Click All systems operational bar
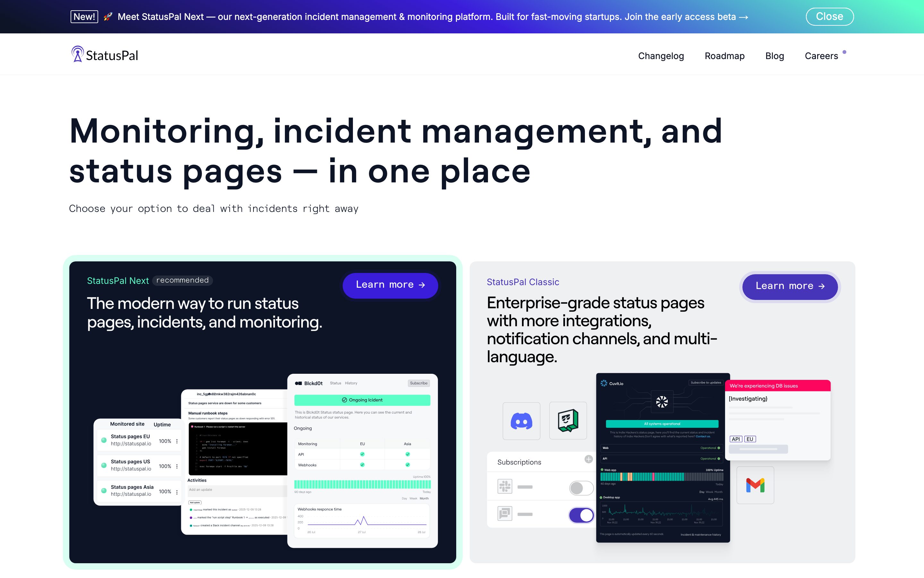 pyautogui.click(x=662, y=424)
